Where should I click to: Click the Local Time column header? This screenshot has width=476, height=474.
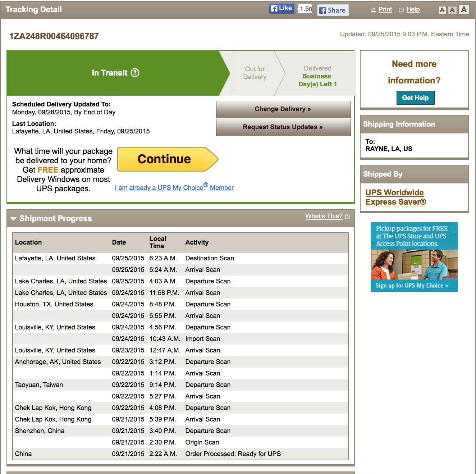157,242
